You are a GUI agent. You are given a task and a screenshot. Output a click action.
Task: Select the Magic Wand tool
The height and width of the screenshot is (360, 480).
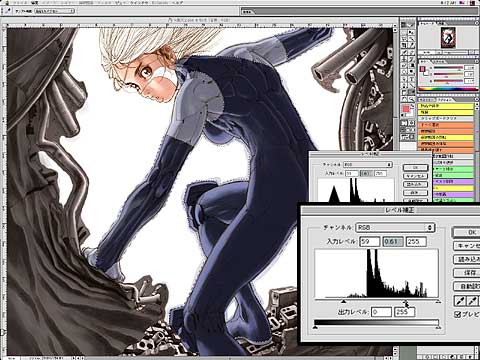coord(411,39)
